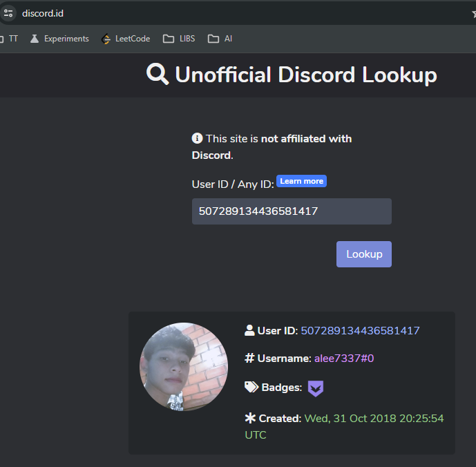Open the LeetCode bookmark

coord(126,39)
